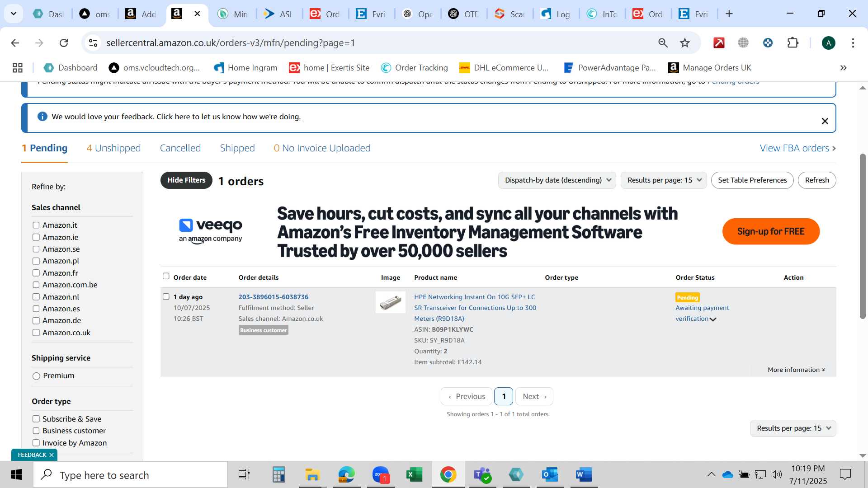Close the feedback banner with X
Viewport: 868px width, 488px height.
click(825, 121)
